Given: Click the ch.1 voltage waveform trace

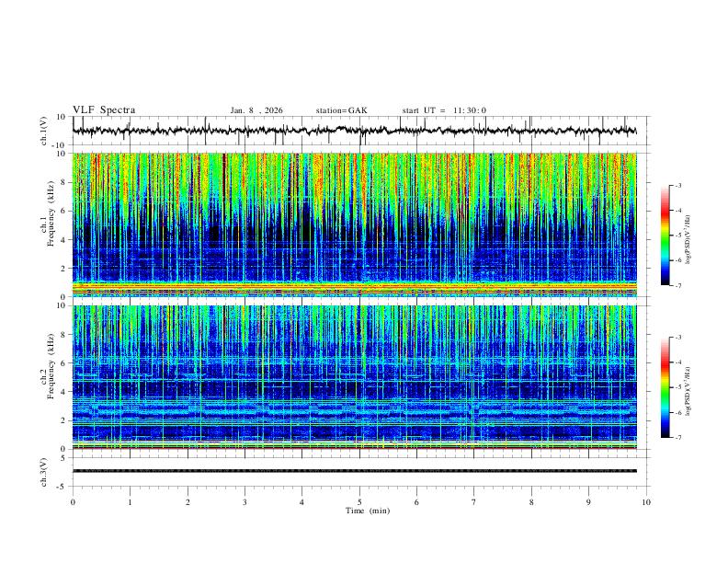Looking at the screenshot, I should (355, 131).
